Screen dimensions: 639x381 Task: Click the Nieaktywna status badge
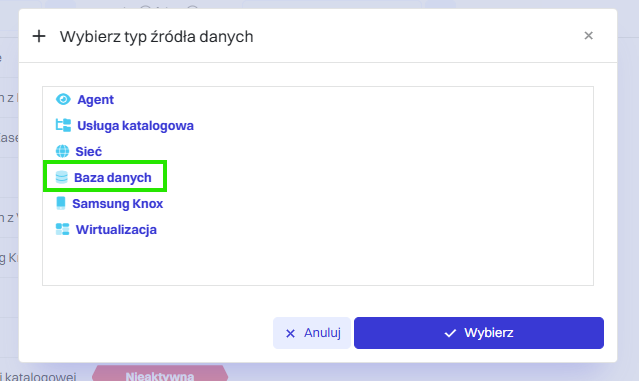pyautogui.click(x=160, y=375)
